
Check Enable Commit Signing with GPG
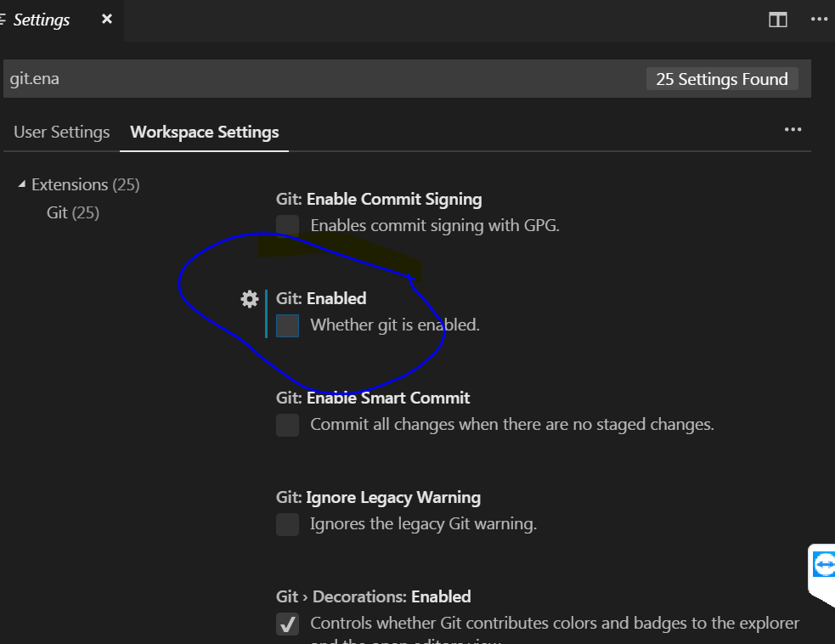point(287,225)
